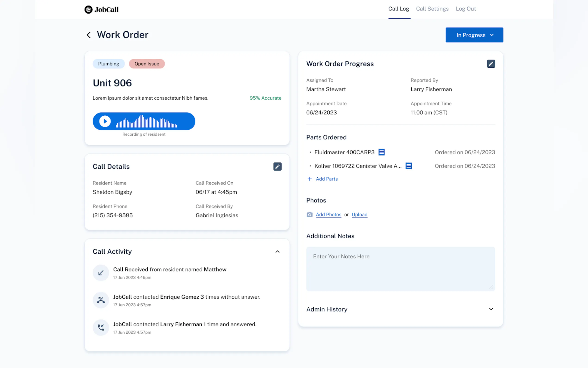The image size is (588, 368).
Task: Open the In Progress status dropdown
Action: 474,35
